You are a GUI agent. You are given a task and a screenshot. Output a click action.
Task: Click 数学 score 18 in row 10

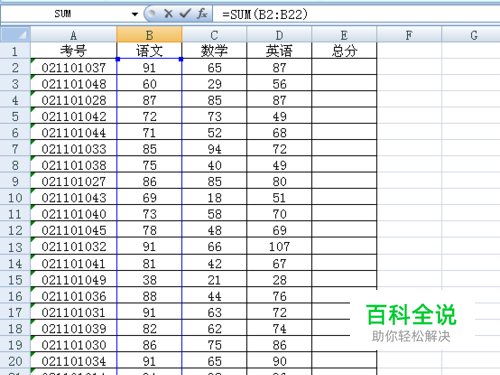tap(214, 198)
